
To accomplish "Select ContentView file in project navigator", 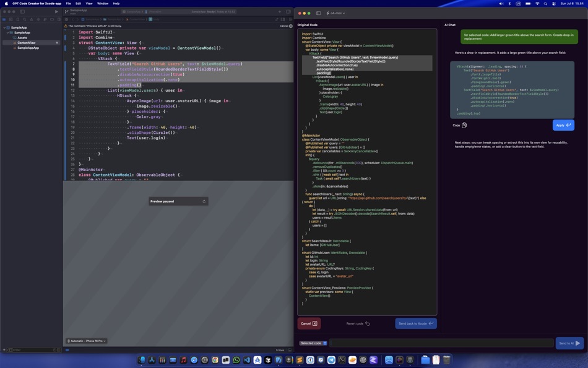I will [x=31, y=43].
